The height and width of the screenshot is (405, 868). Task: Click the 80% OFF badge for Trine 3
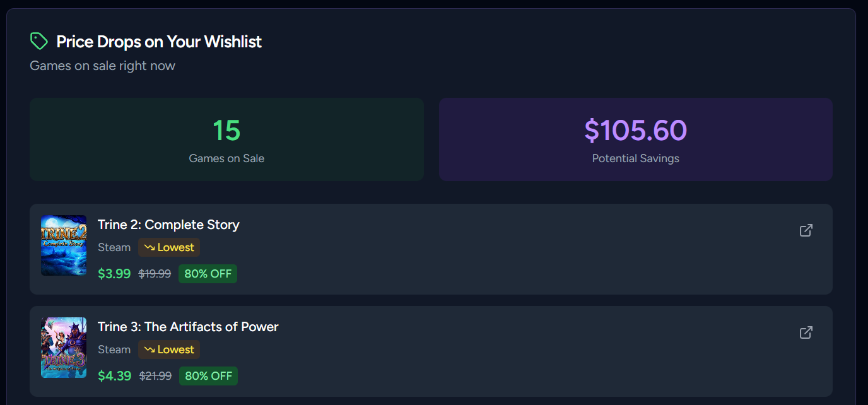point(208,376)
